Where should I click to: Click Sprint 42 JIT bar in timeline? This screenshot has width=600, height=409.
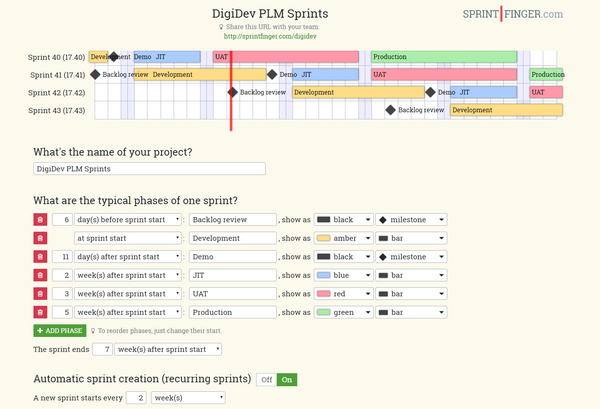click(x=484, y=92)
